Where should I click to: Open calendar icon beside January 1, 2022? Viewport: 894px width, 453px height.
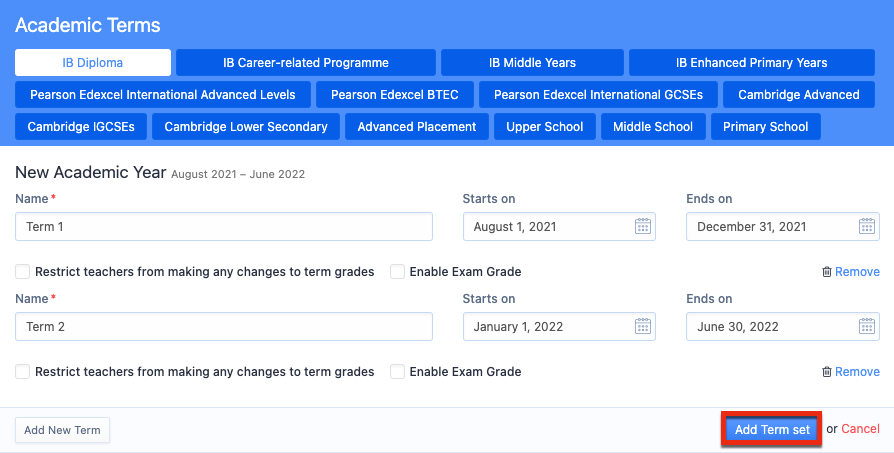[643, 327]
